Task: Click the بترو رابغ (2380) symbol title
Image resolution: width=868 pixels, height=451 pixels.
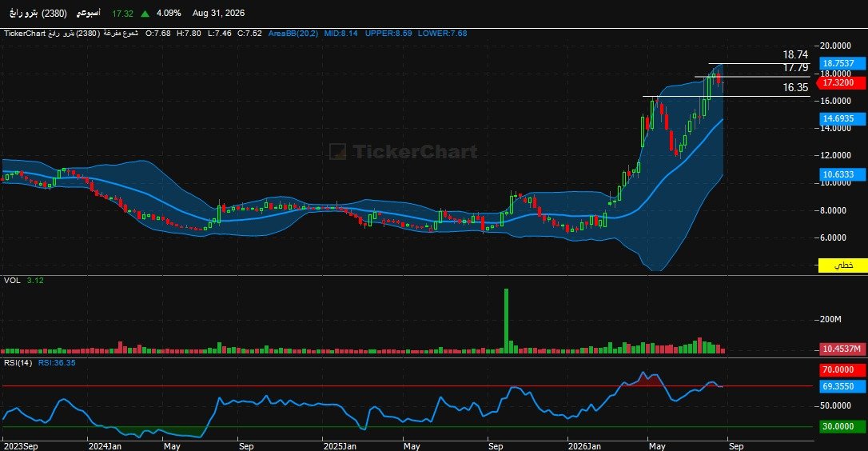Action: (x=38, y=13)
